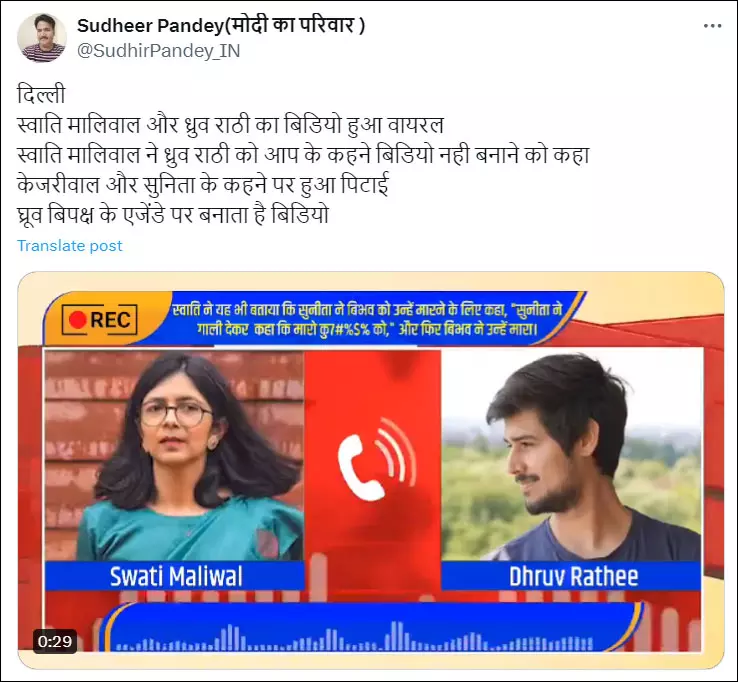Click the Swati Maliwal name label
This screenshot has height=682, width=738.
[175, 576]
